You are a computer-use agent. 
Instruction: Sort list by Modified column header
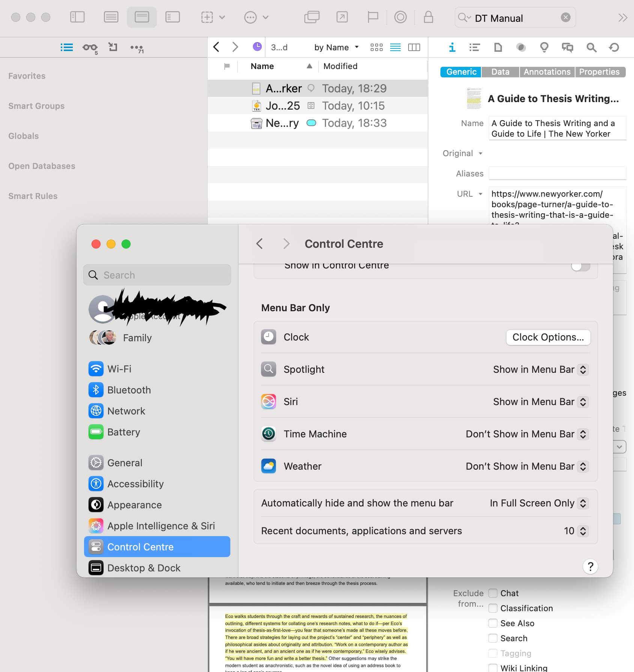coord(340,66)
